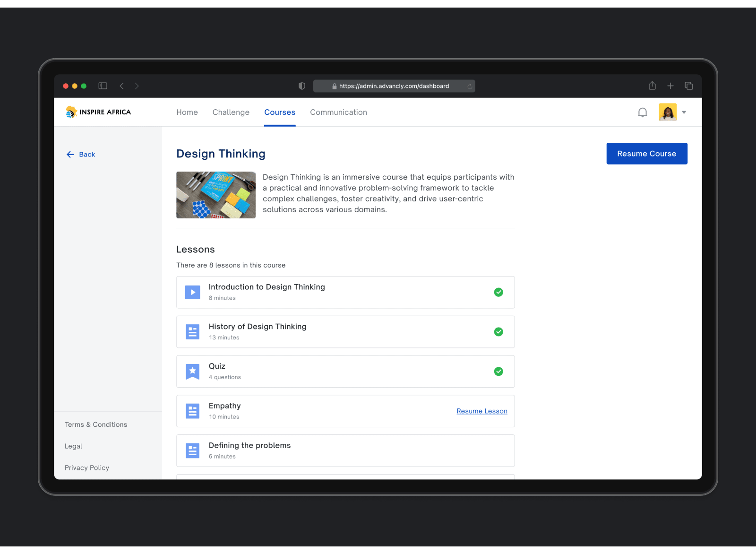Screen dimensions: 756x554
Task: Click the privacy shield icon
Action: (302, 86)
